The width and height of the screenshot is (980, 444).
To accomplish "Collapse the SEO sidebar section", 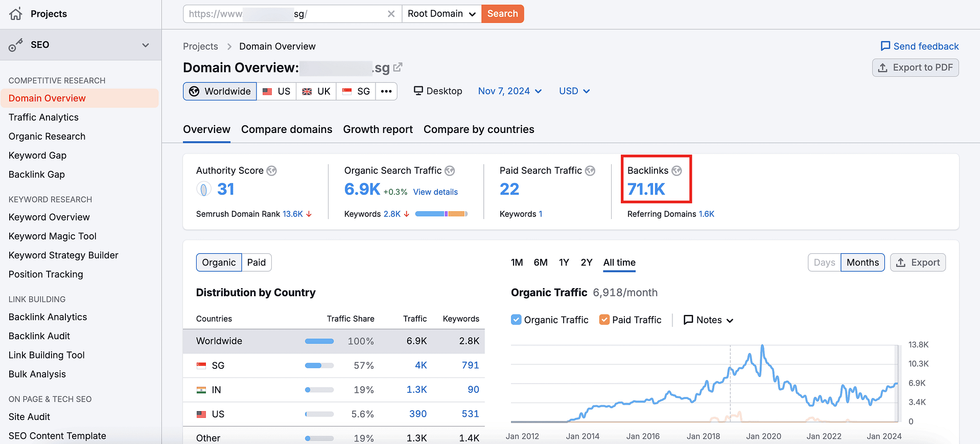I will (x=146, y=45).
